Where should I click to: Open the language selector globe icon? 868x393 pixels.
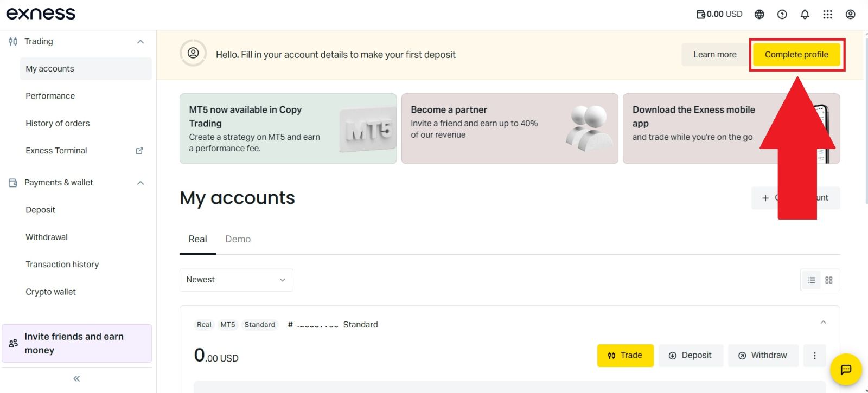click(x=759, y=14)
